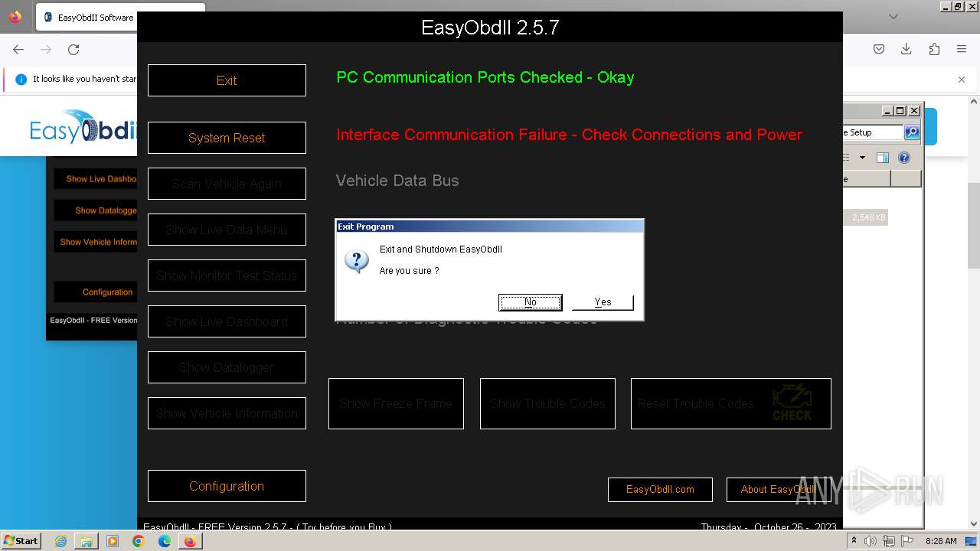The width and height of the screenshot is (980, 551).
Task: Click the dimmed Show Trouble Codes button
Action: [x=547, y=403]
